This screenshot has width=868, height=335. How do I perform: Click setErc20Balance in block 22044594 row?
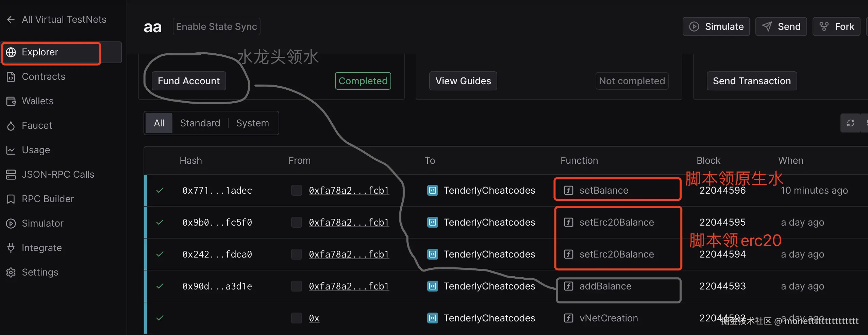pos(617,254)
